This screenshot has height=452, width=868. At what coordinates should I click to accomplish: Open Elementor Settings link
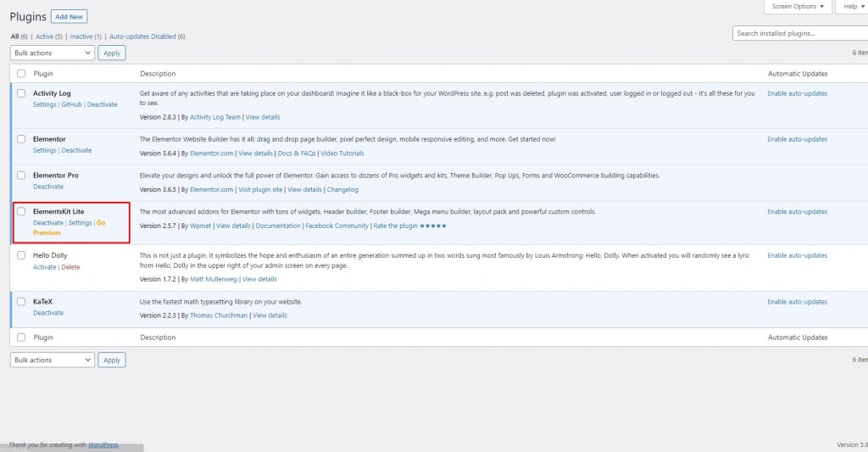[x=44, y=151]
